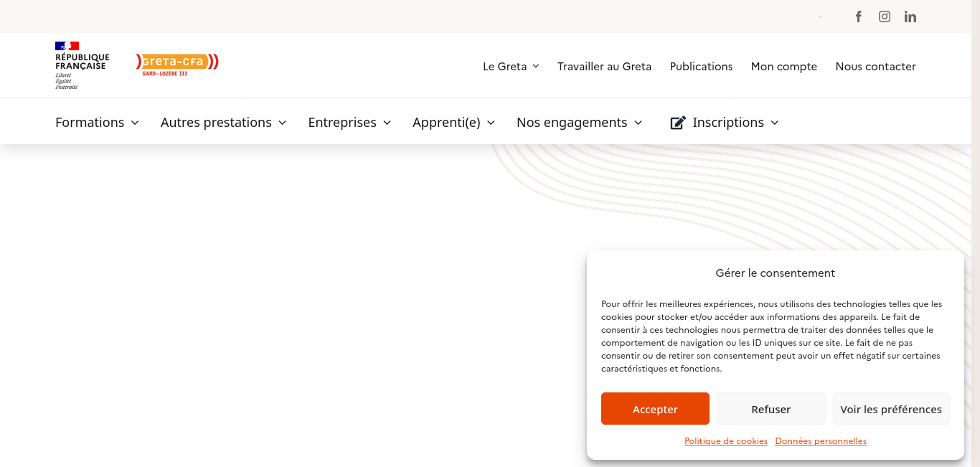Click the Greta-CFA Gard-Lozère logo
980x467 pixels.
pyautogui.click(x=177, y=64)
